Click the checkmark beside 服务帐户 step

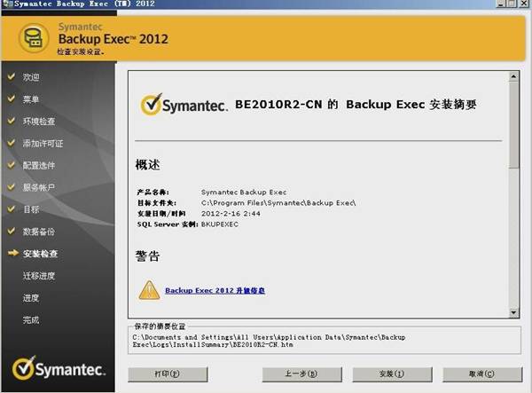[x=12, y=187]
